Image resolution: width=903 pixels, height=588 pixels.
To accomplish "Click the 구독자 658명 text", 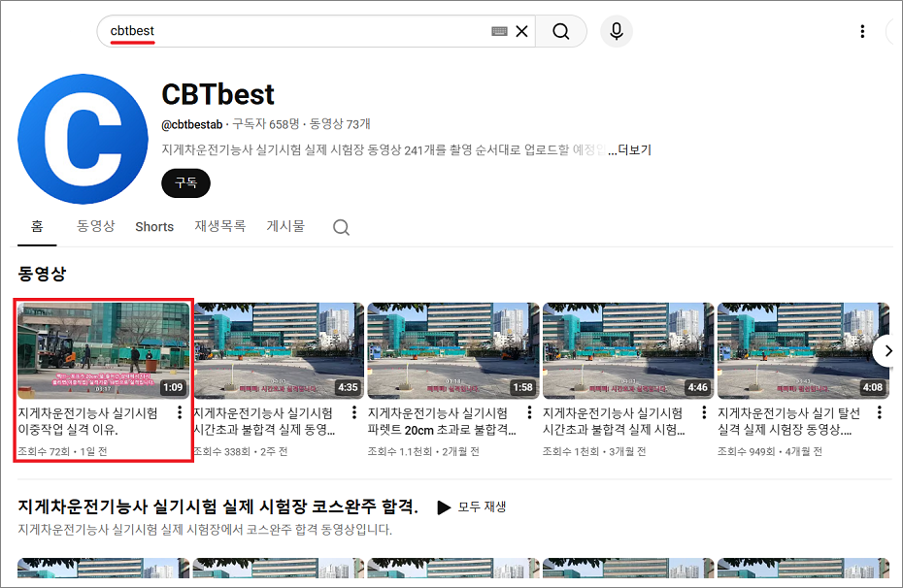I will 266,124.
